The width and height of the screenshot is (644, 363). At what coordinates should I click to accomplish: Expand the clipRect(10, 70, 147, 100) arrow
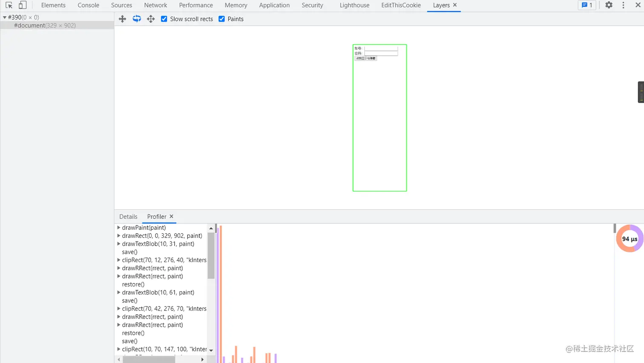coord(119,349)
